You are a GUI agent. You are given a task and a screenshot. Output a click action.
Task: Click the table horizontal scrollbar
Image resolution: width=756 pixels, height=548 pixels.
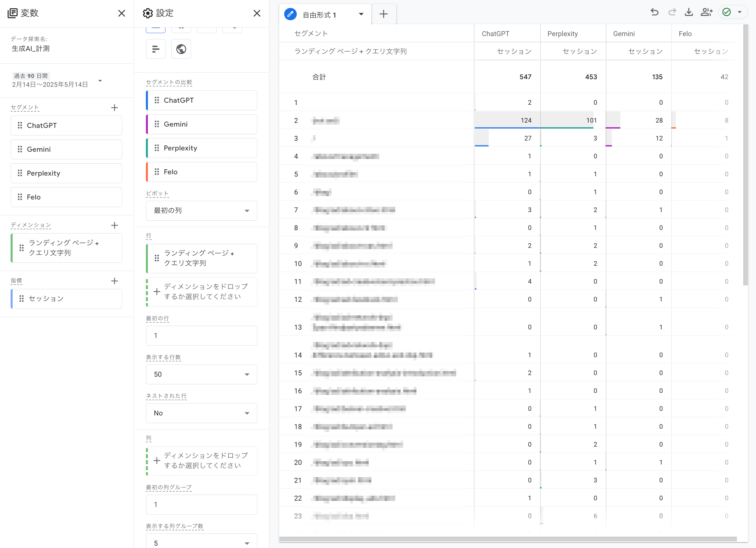pyautogui.click(x=508, y=539)
